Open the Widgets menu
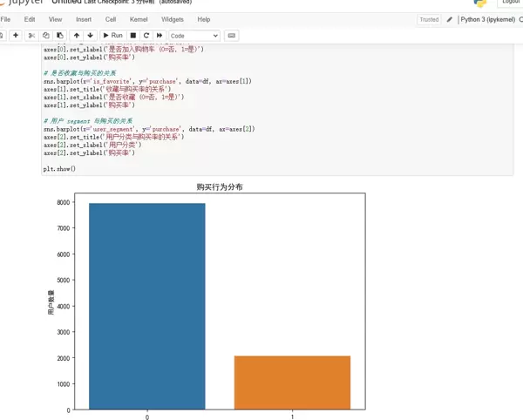Image resolution: width=523 pixels, height=420 pixels. tap(173, 19)
